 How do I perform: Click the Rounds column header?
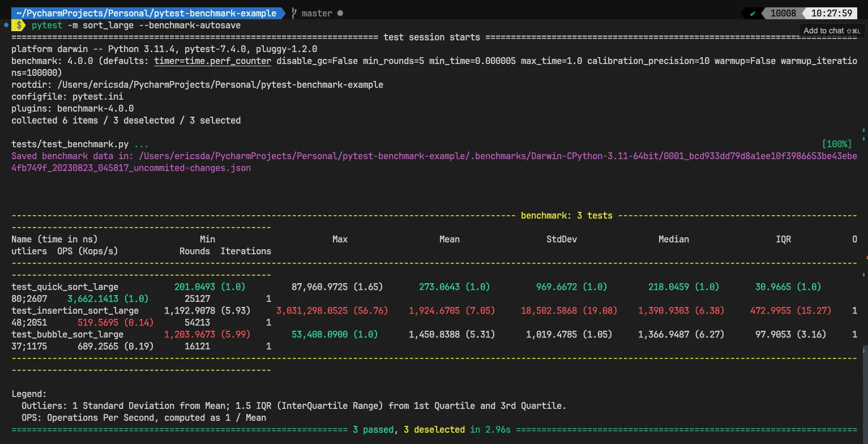coord(195,251)
